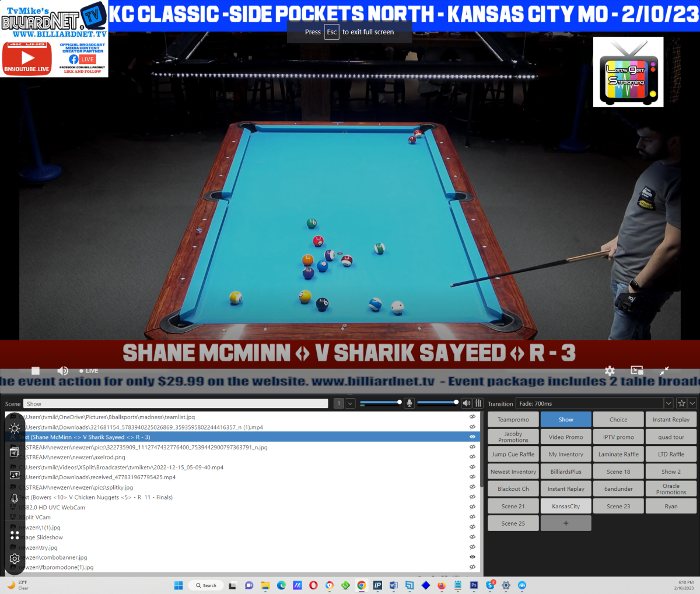Click the brightness sun icon in sidebar
Screen dimensions: 700x594
pyautogui.click(x=15, y=428)
